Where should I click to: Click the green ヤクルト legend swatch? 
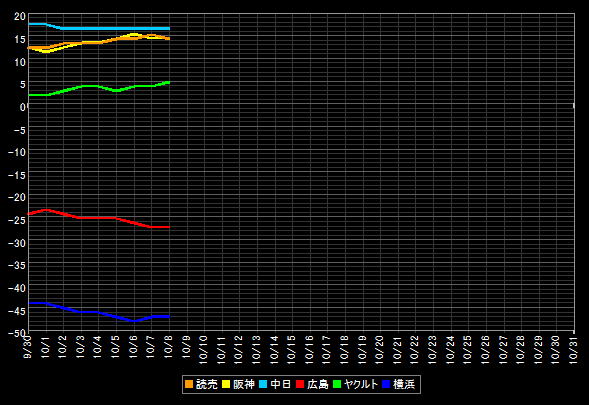(337, 384)
